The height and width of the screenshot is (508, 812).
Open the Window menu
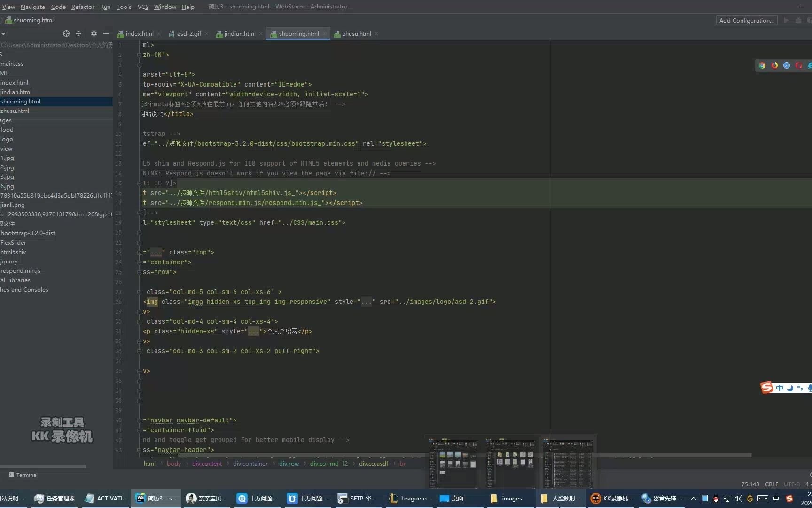point(165,7)
